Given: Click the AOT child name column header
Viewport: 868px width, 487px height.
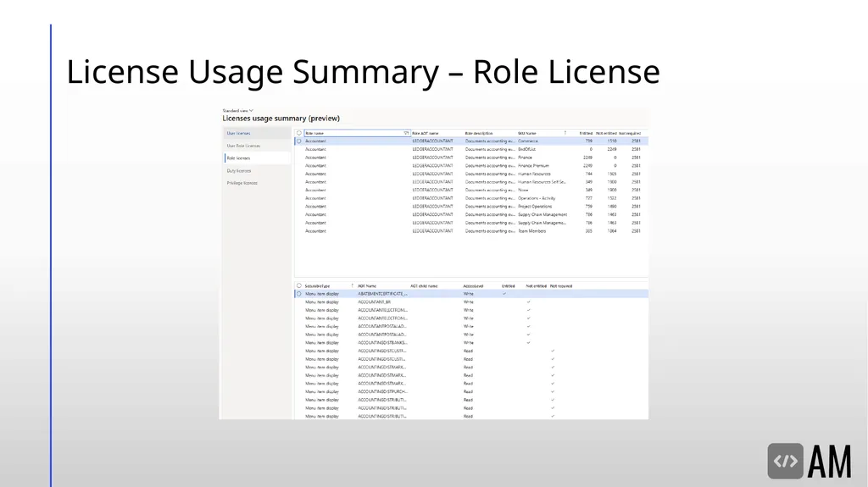Looking at the screenshot, I should coord(424,286).
